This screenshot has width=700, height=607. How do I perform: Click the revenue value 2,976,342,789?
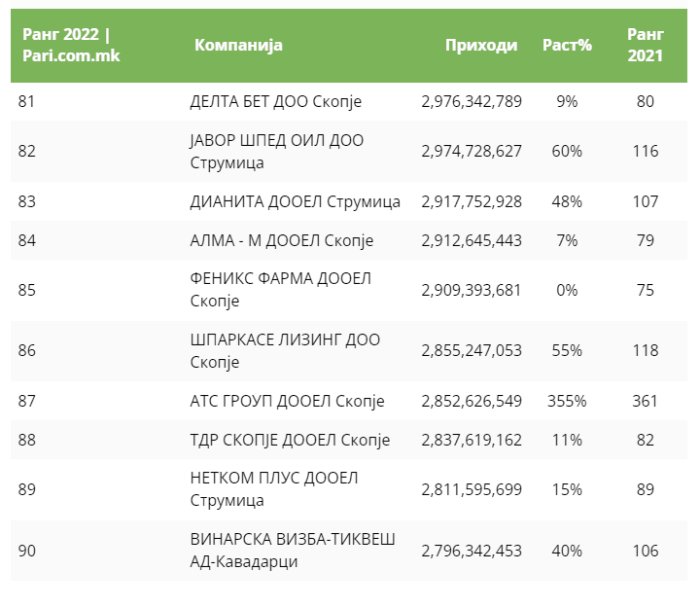point(472,100)
